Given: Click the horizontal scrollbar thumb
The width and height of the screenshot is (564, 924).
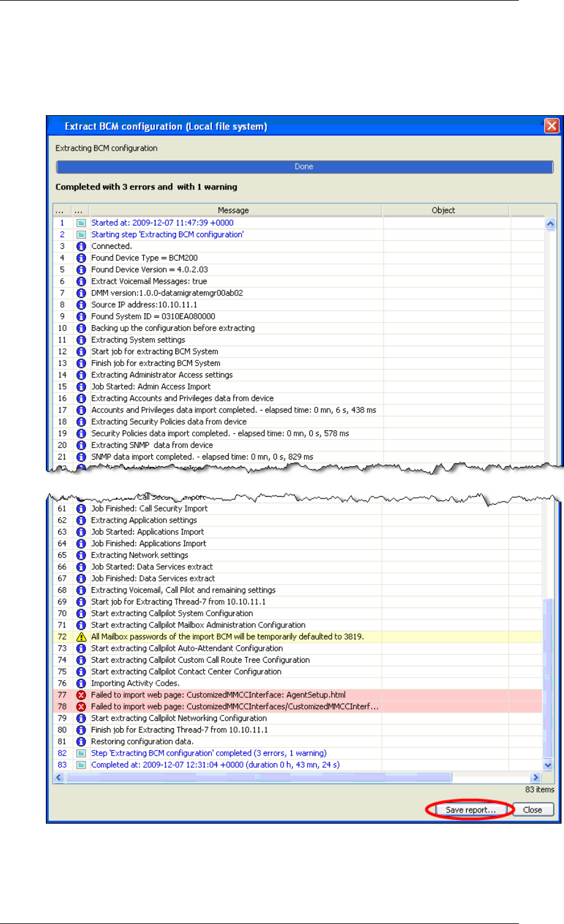Looking at the screenshot, I should (259, 777).
